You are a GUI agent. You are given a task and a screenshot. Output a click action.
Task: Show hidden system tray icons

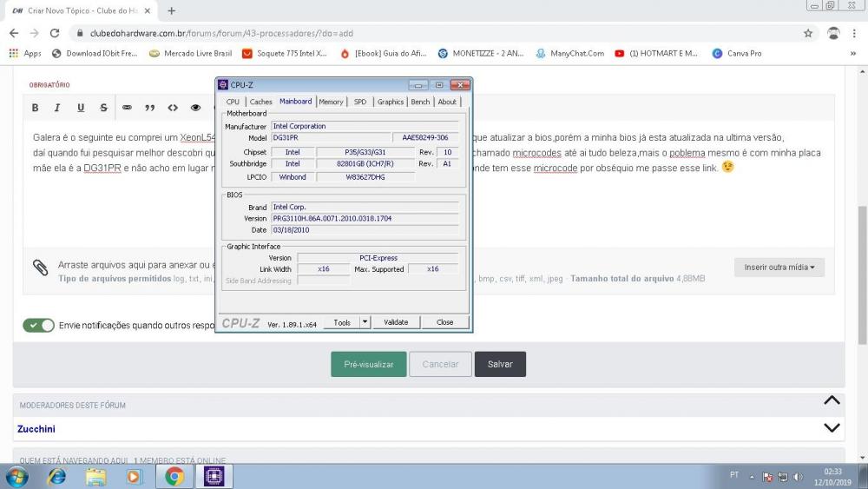[x=752, y=477]
